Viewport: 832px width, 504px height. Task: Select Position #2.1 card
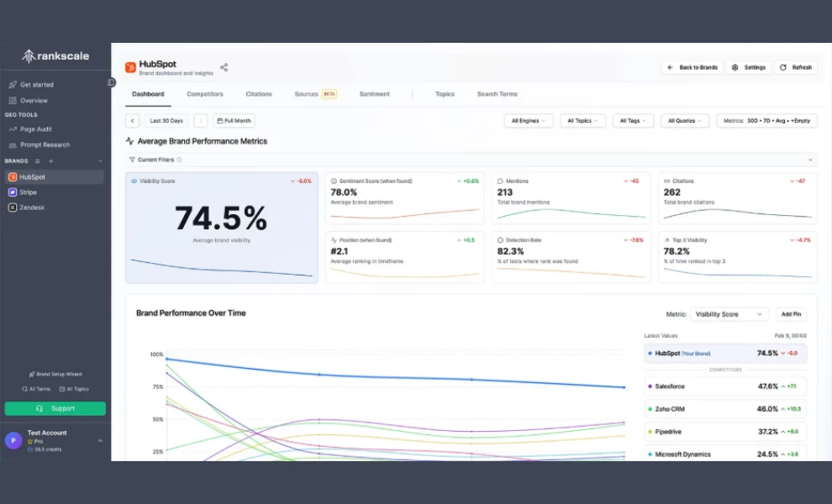[x=404, y=257]
